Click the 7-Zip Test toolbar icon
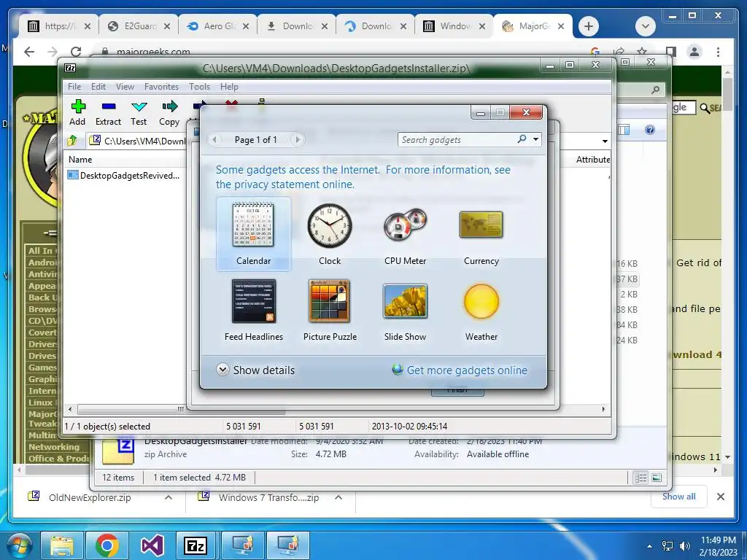This screenshot has height=560, width=747. point(139,113)
